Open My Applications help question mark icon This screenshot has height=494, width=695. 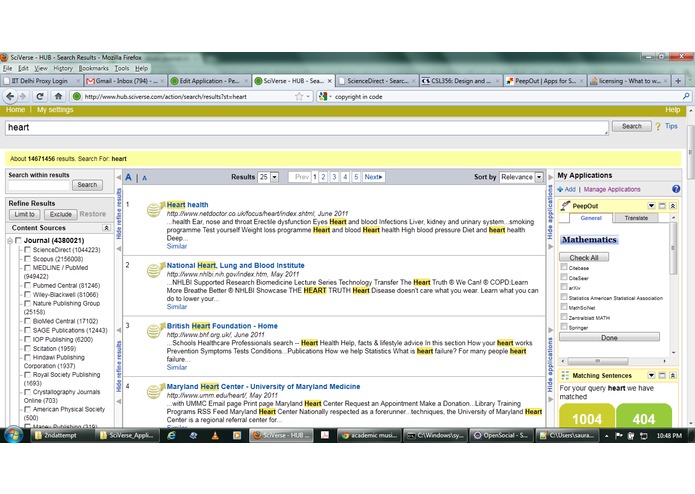675,189
